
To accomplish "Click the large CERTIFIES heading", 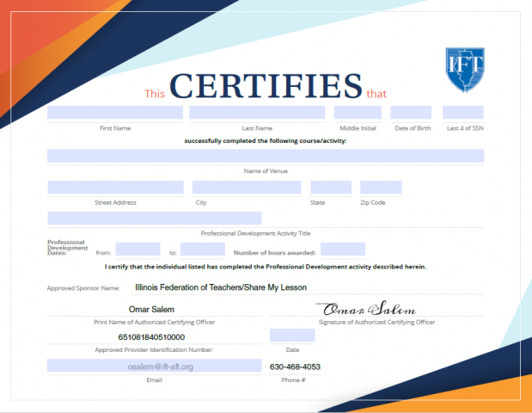I will tap(266, 85).
